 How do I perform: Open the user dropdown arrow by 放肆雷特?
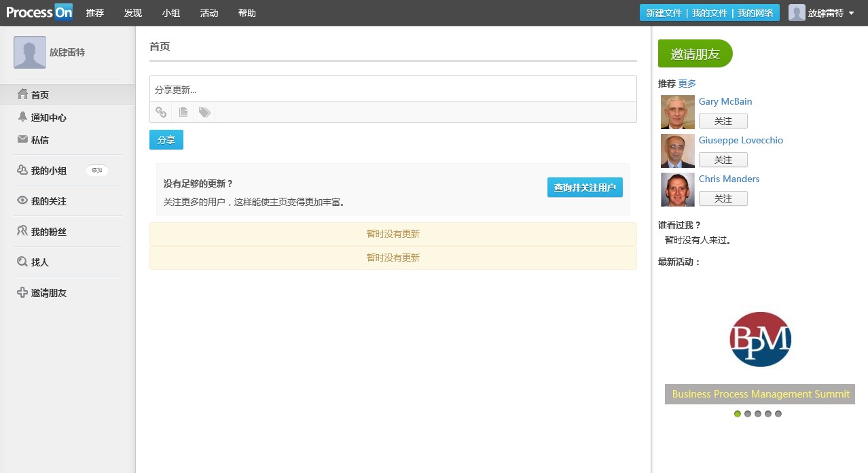[x=852, y=13]
